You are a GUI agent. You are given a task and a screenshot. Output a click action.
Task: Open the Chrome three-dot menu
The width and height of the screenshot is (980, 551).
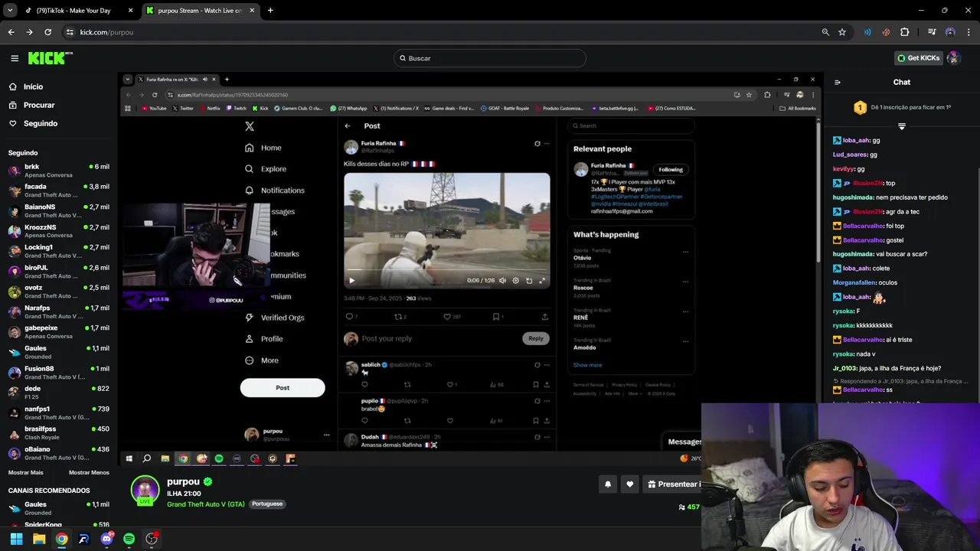(969, 32)
